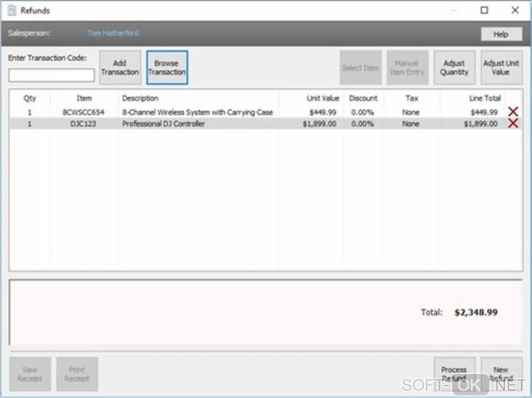This screenshot has height=398, width=532.
Task: Focus the Enter Transaction Code field
Action: [x=52, y=75]
